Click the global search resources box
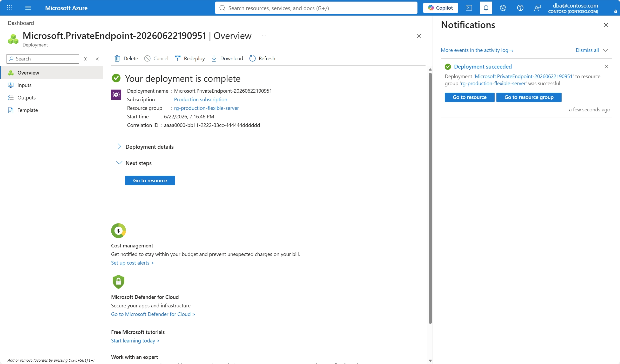Image resolution: width=620 pixels, height=364 pixels. [316, 8]
